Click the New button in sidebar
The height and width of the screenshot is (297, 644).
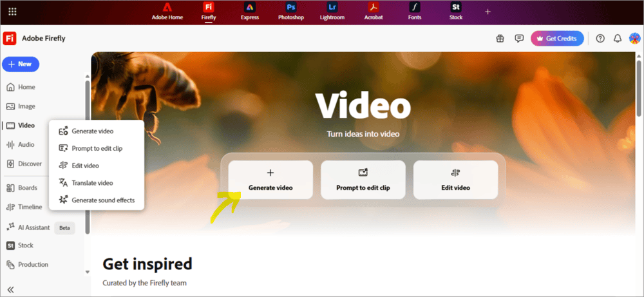pyautogui.click(x=21, y=64)
